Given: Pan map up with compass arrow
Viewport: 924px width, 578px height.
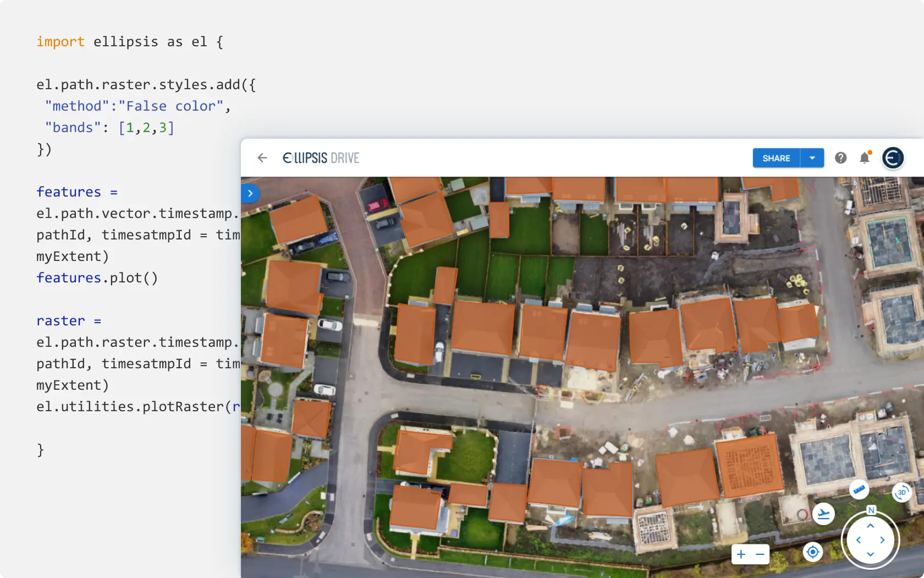Looking at the screenshot, I should pyautogui.click(x=870, y=526).
